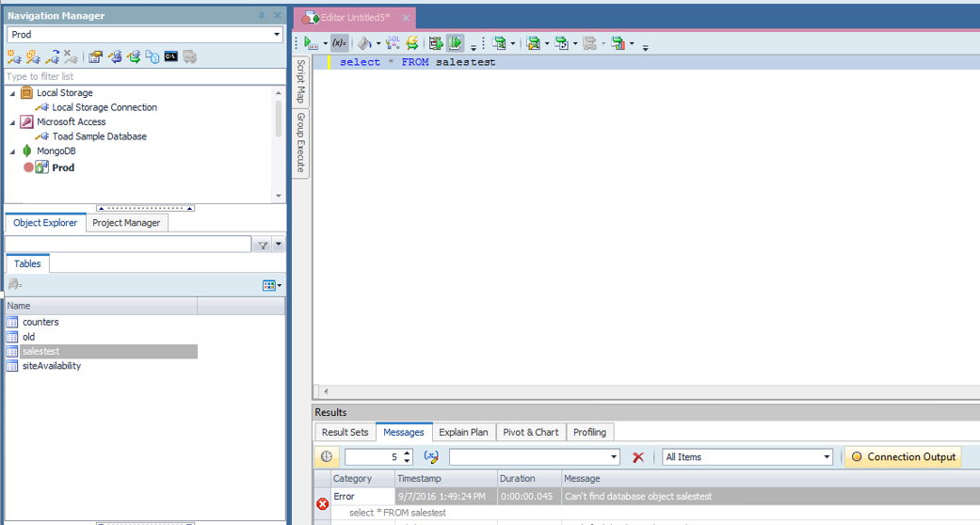The width and height of the screenshot is (980, 525).
Task: Click the command prompt icon in Navigation Manager
Action: (x=171, y=57)
